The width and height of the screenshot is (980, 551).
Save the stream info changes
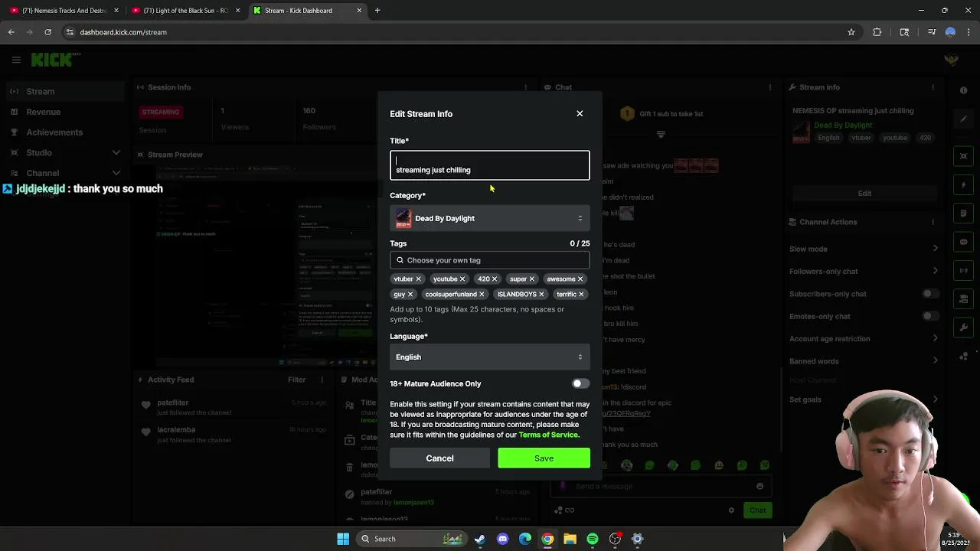tap(544, 458)
